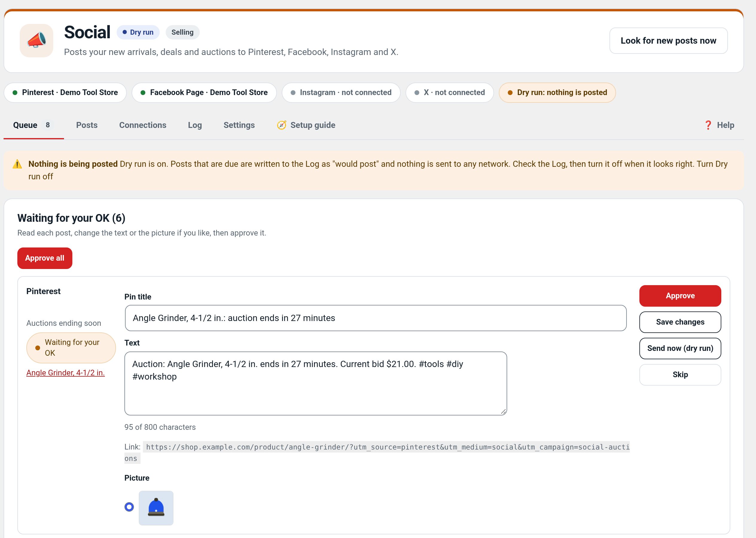
Task: Click Send now (dry run)
Action: coord(680,348)
